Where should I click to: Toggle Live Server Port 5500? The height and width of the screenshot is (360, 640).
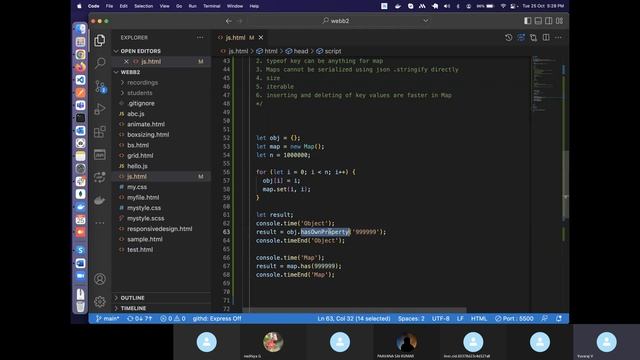click(514, 318)
